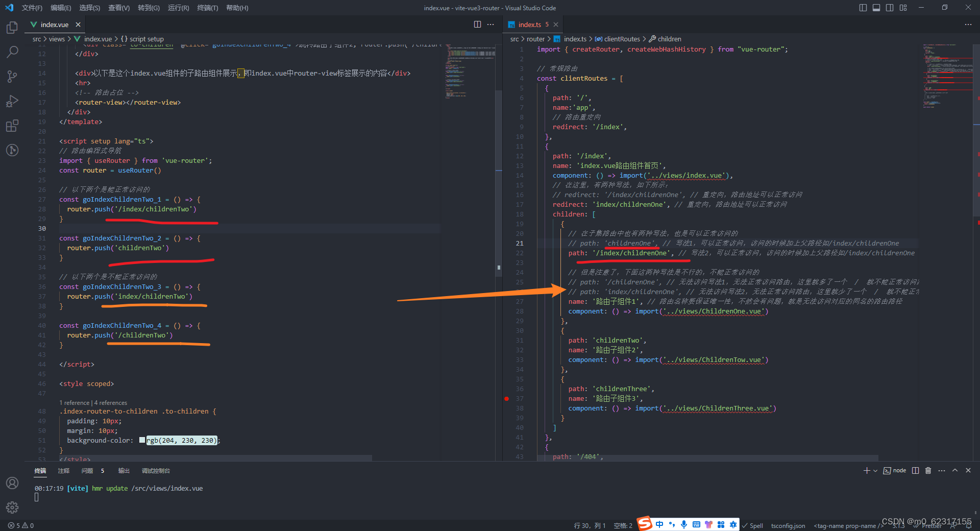The height and width of the screenshot is (531, 980).
Task: Open the Manage gear icon
Action: (12, 508)
